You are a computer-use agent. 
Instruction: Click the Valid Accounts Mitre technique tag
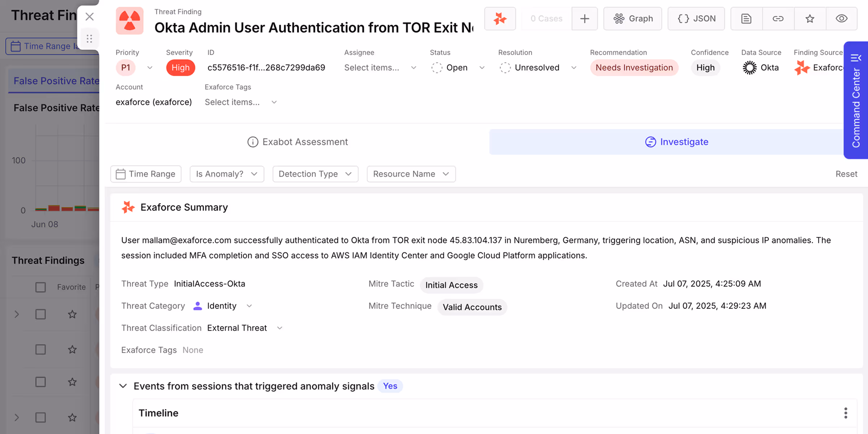(472, 307)
